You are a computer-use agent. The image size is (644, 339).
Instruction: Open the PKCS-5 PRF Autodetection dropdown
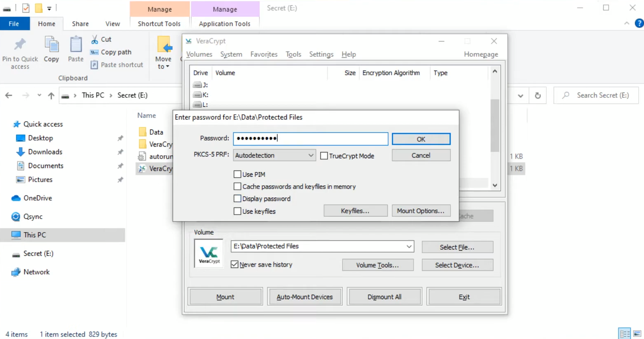coord(274,155)
